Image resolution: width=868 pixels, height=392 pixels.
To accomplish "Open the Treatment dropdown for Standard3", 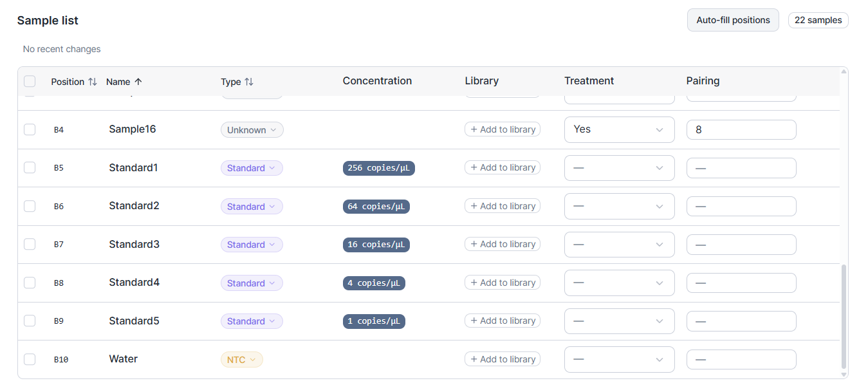I will pyautogui.click(x=620, y=245).
